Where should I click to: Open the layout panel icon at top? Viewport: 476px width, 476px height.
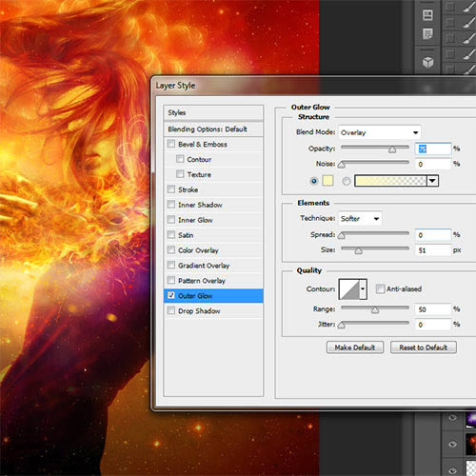(427, 15)
